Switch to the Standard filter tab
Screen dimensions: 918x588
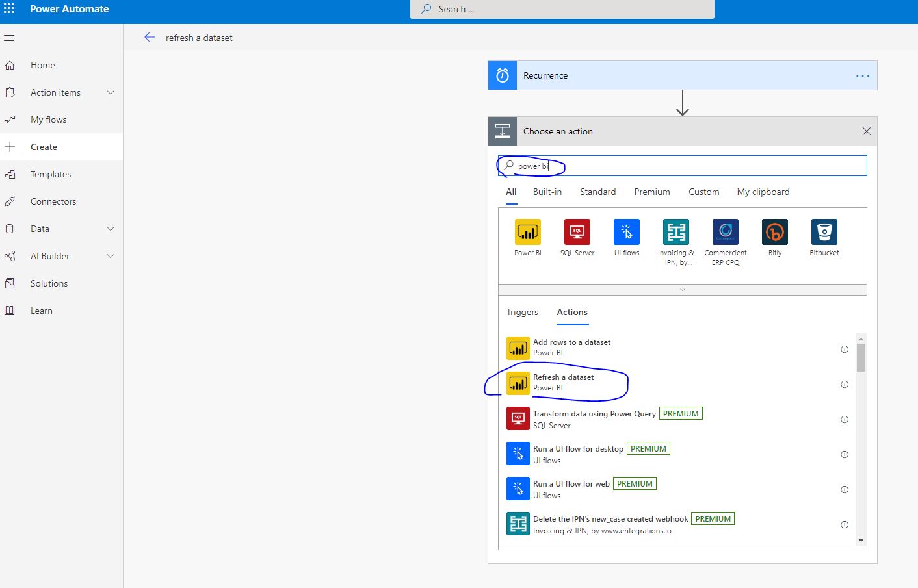point(597,192)
